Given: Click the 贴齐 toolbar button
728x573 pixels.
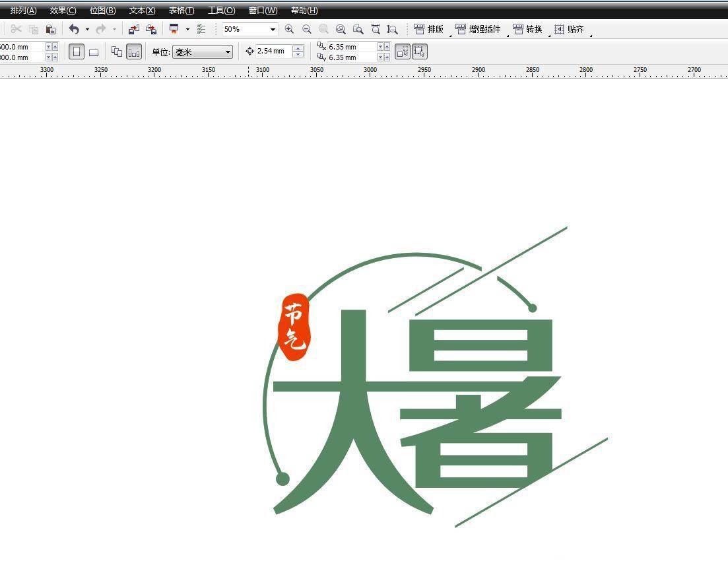Looking at the screenshot, I should click(x=570, y=29).
